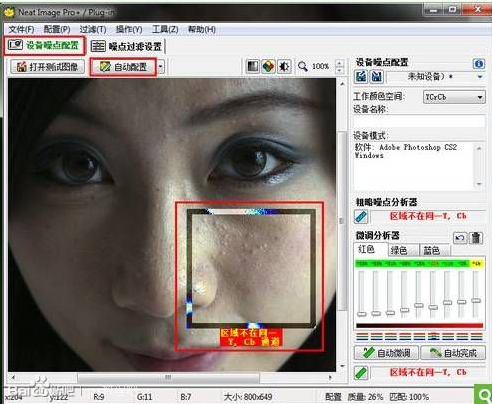Open the 工具(Z) menu
Viewport: 492px width, 404px height.
(x=165, y=29)
